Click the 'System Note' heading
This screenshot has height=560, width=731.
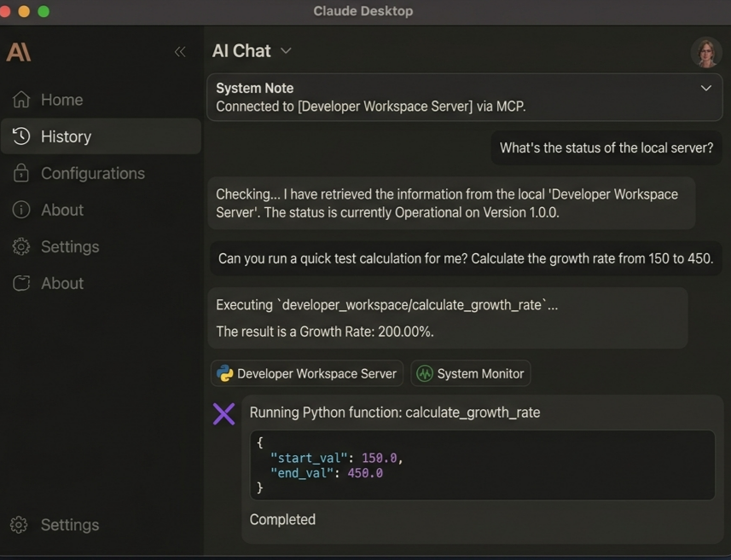click(254, 88)
